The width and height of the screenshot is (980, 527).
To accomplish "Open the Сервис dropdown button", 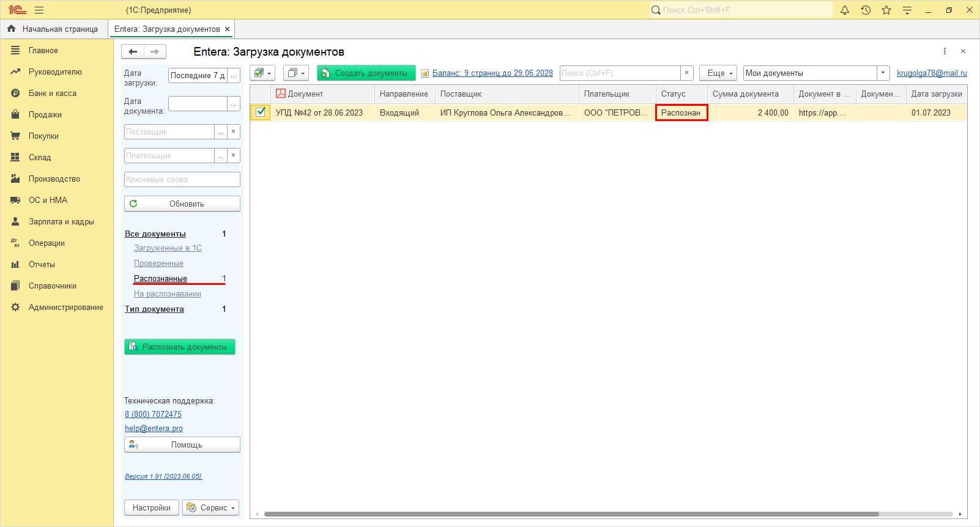I will point(211,508).
